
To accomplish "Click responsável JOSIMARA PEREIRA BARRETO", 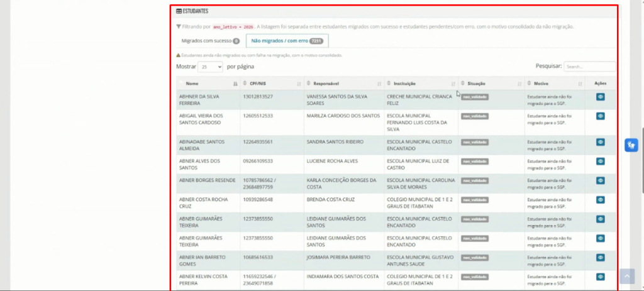I will click(338, 257).
